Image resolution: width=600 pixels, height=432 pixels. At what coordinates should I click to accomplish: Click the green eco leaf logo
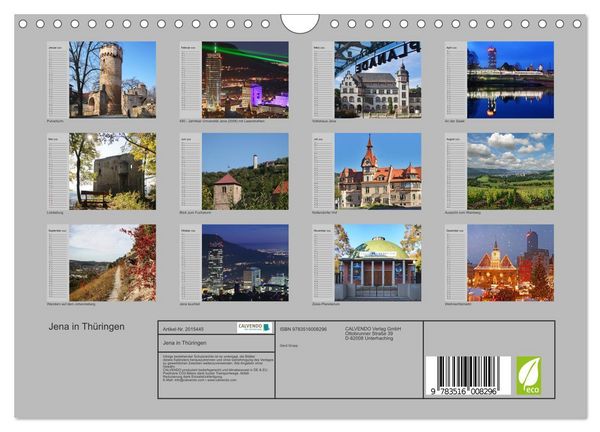[x=529, y=375]
